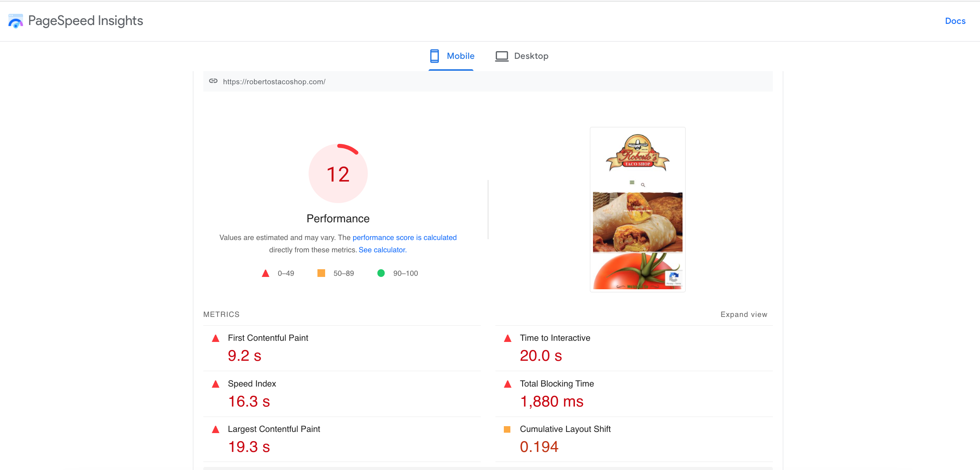Click the PageSpeed Insights logo icon
Screen dimensions: 980x470
coord(15,21)
